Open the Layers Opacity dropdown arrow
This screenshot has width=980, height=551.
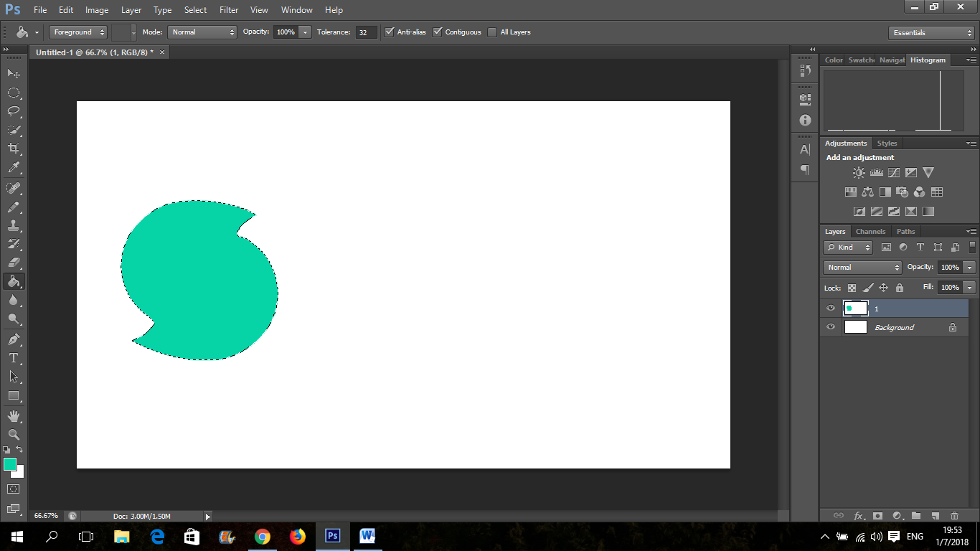pos(970,267)
